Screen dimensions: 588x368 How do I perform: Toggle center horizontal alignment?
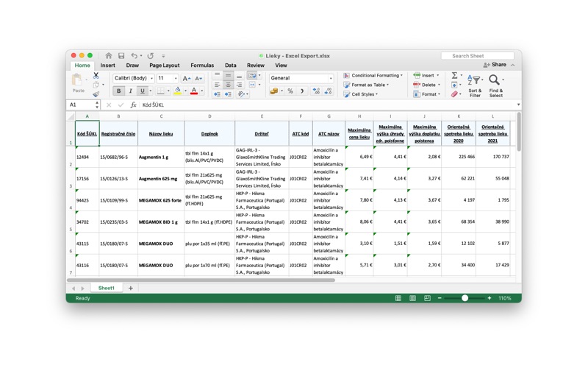pyautogui.click(x=228, y=85)
